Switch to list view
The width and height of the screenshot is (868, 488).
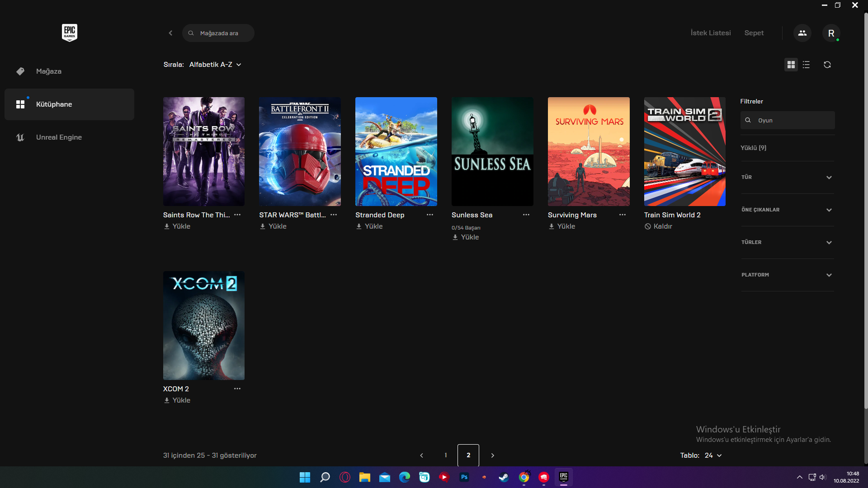pos(806,65)
